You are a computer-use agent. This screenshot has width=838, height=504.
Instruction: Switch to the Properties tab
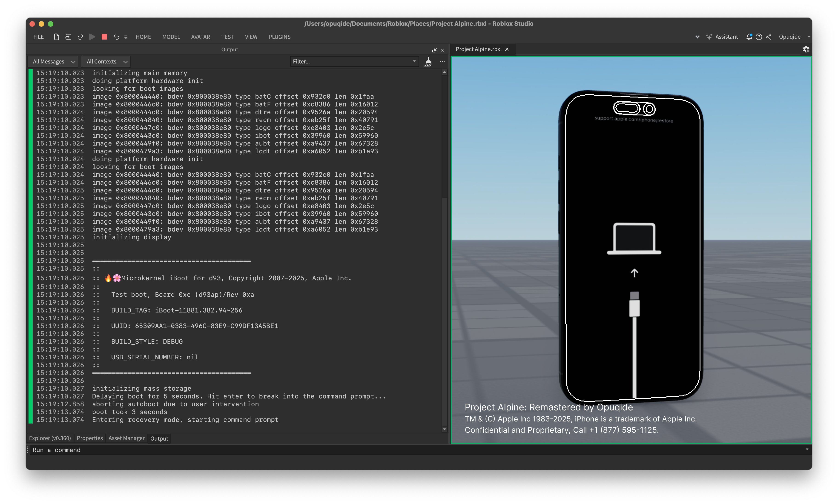(x=89, y=438)
